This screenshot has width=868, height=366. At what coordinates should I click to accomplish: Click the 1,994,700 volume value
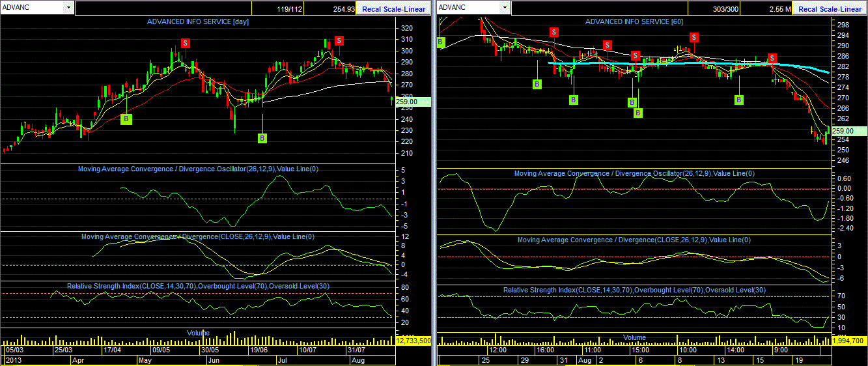pos(848,341)
